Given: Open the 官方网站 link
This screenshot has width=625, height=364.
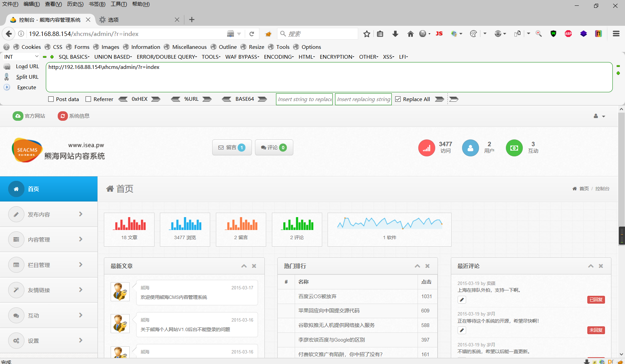Looking at the screenshot, I should tap(29, 116).
